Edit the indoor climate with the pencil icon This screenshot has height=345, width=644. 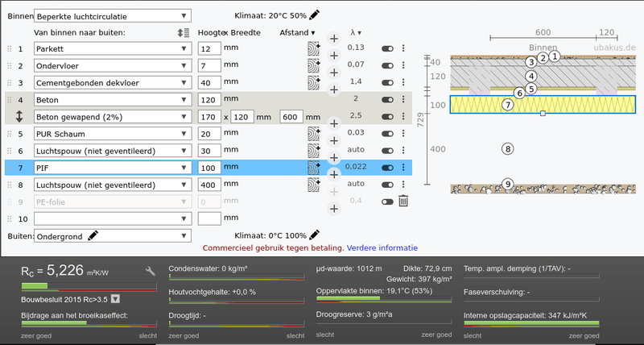coord(315,15)
